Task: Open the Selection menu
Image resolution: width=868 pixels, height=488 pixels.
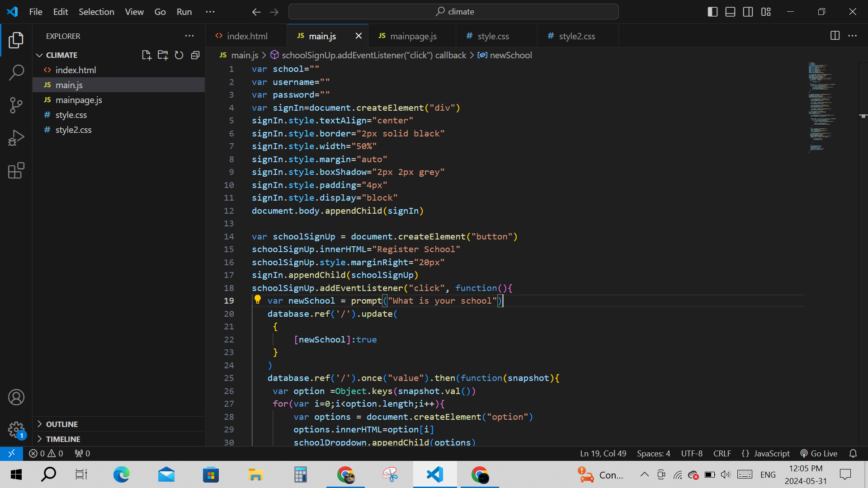Action: [x=96, y=12]
